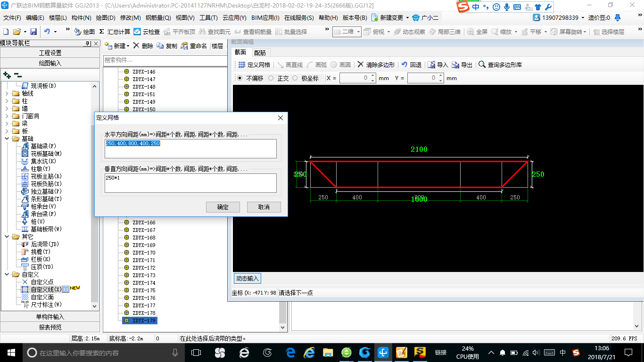Toggle 动态输入 dynamic input button

(248, 279)
